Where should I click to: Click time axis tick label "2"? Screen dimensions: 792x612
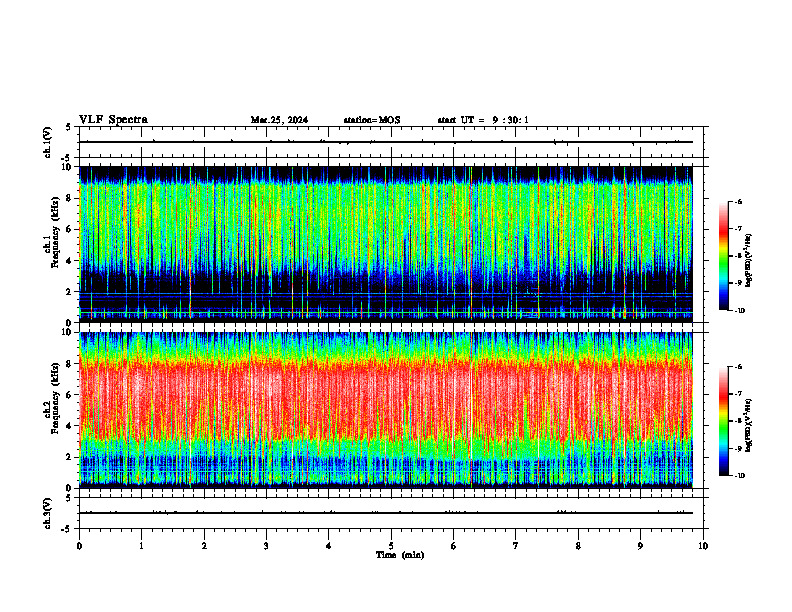tap(204, 546)
